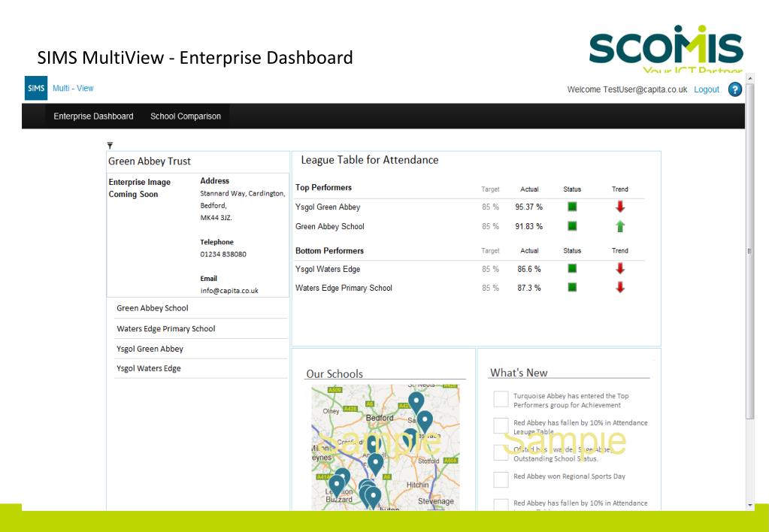
Task: Click the red trend arrow for Ysgol Green Abbey
Action: [x=620, y=207]
